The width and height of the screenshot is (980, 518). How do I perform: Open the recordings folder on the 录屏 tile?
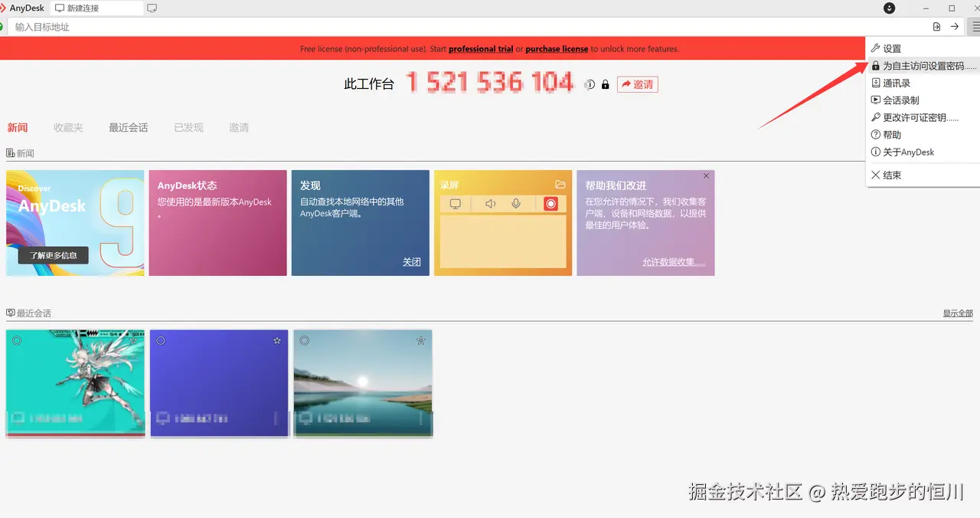click(x=560, y=184)
